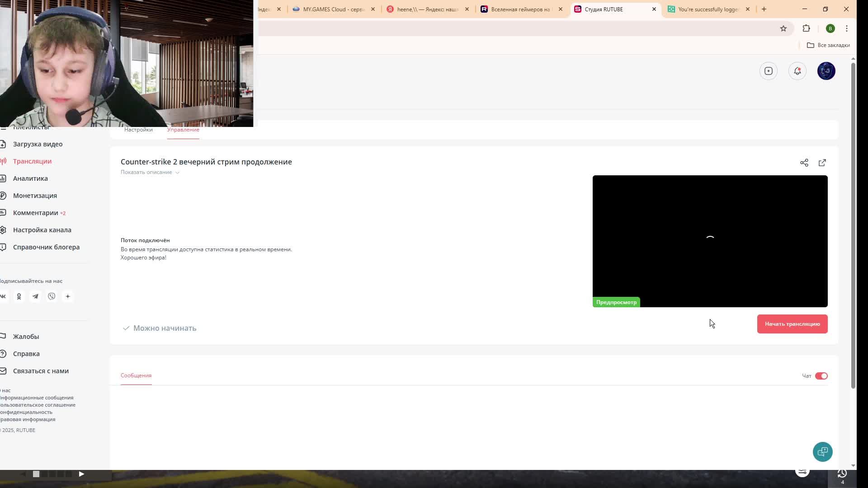Image resolution: width=868 pixels, height=488 pixels.
Task: Click the share icon for the stream
Action: click(804, 163)
